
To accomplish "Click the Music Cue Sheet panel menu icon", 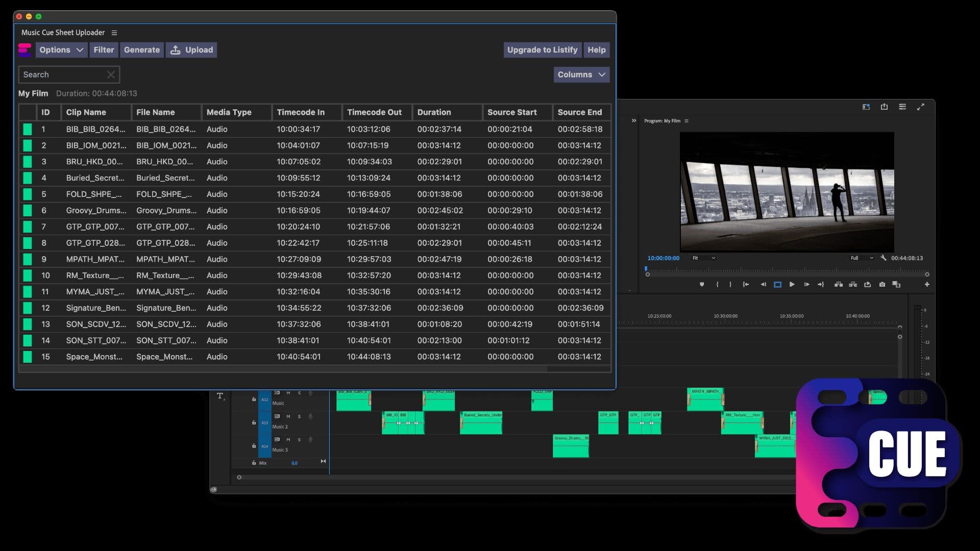I will point(114,33).
